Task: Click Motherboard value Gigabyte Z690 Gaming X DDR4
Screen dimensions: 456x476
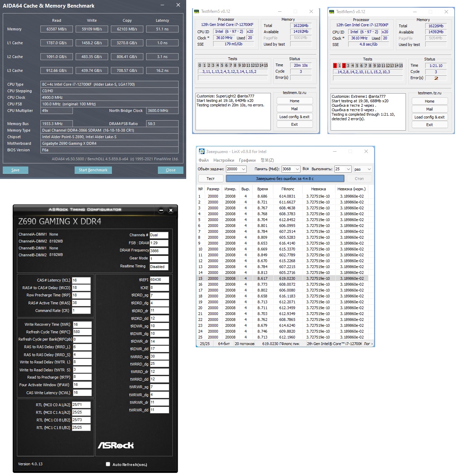Action: [x=110, y=143]
